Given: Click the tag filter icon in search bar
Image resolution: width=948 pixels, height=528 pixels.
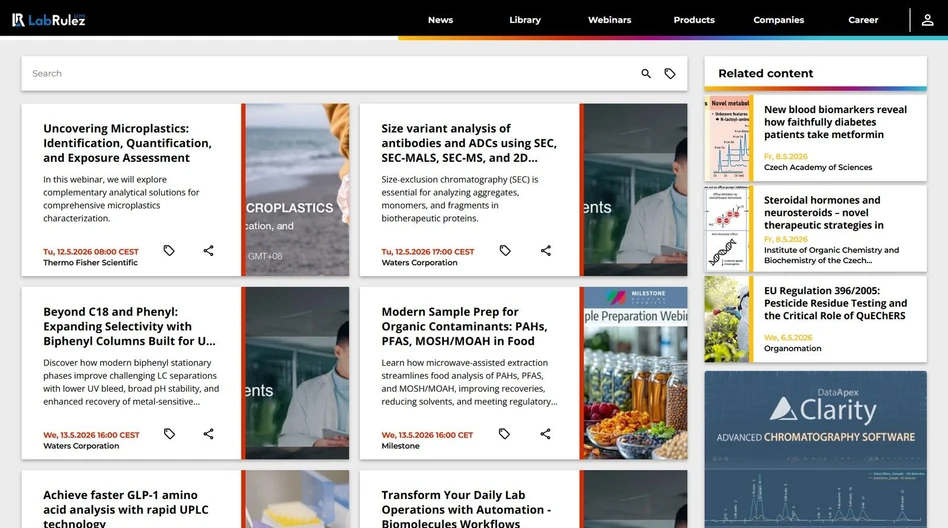Looking at the screenshot, I should tap(670, 73).
